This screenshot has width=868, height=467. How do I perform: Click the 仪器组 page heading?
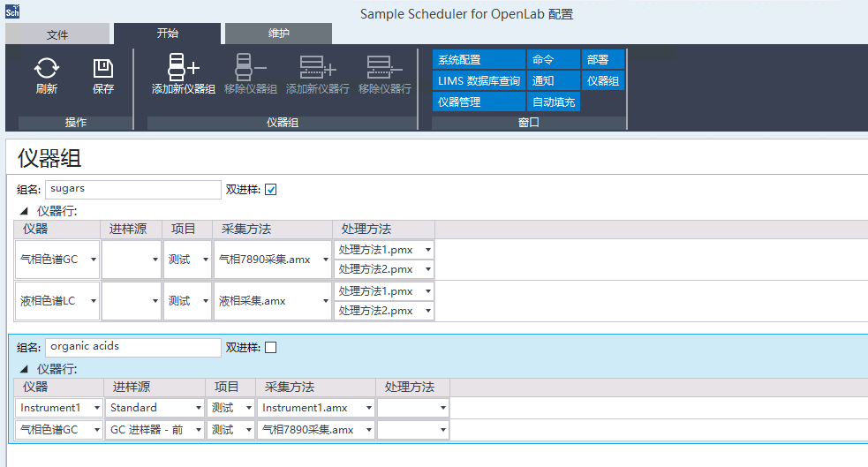click(x=49, y=158)
